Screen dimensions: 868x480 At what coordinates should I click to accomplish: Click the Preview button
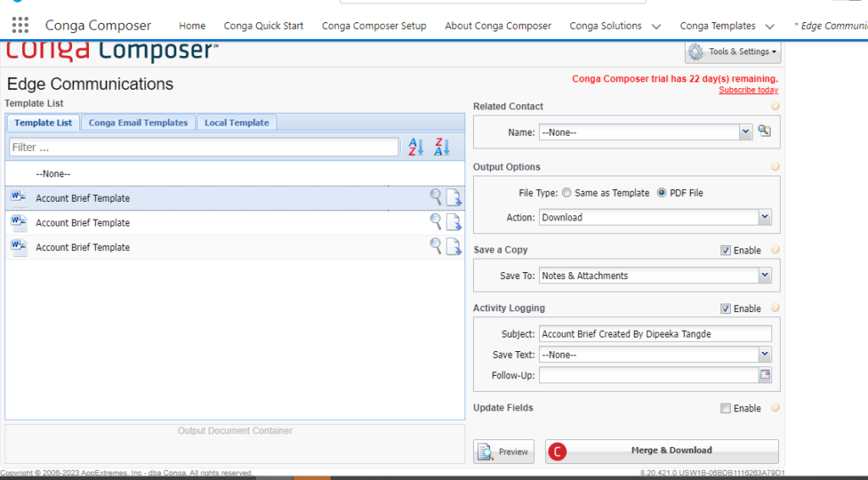504,451
